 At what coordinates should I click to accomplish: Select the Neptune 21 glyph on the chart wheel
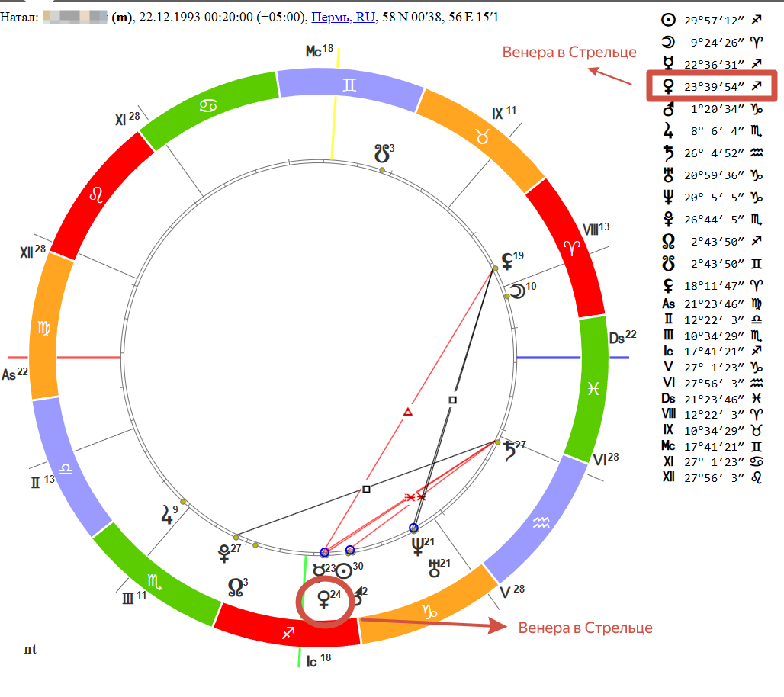[417, 547]
